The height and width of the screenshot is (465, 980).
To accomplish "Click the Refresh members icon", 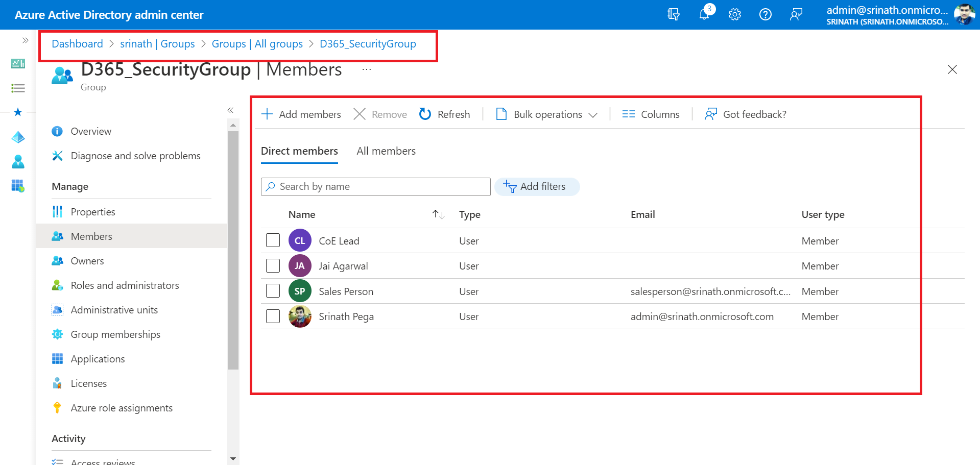I will (425, 114).
